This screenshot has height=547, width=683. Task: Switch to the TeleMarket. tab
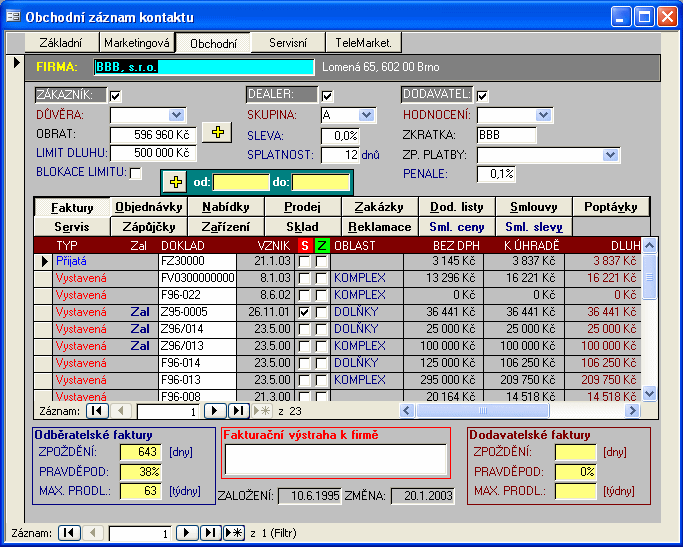pos(364,43)
